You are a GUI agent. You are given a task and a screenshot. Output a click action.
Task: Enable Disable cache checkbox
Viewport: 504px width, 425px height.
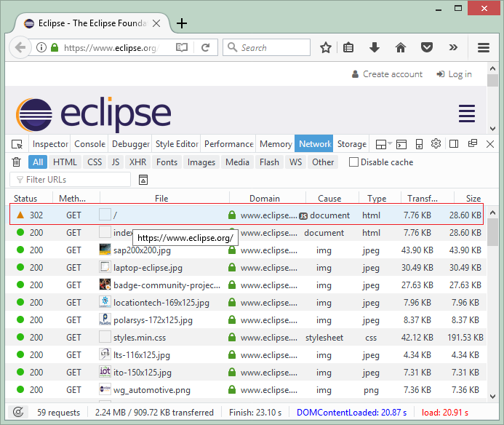coord(353,162)
